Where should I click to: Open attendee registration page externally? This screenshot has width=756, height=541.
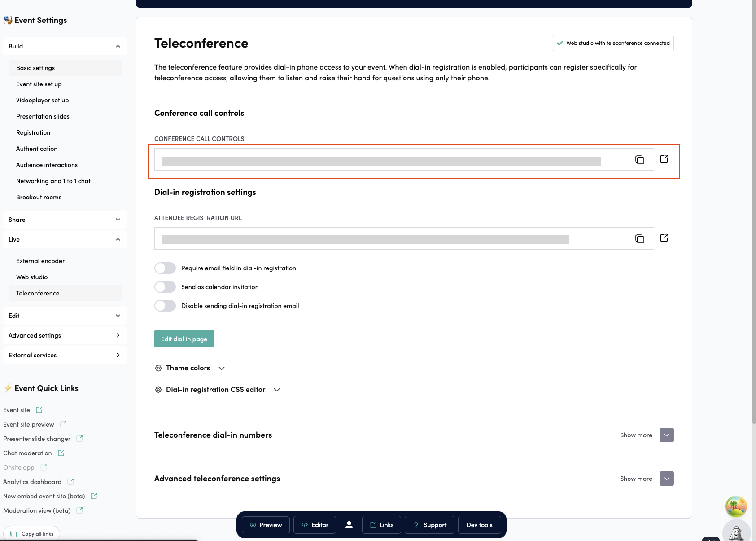click(x=664, y=238)
